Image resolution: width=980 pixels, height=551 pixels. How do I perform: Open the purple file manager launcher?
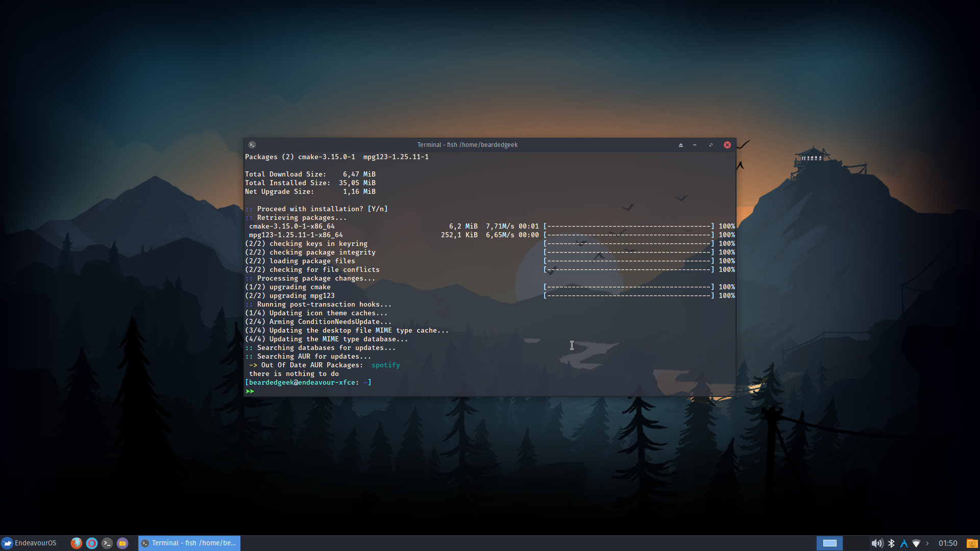(x=122, y=543)
